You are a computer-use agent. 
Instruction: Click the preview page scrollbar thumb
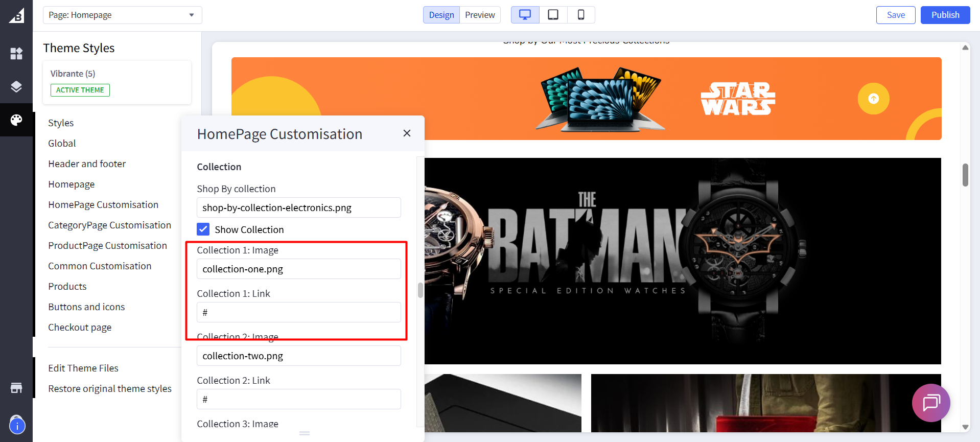(x=965, y=175)
